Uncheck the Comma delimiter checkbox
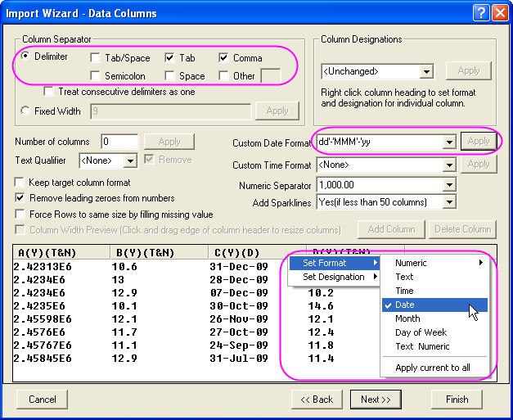513x420 pixels. (225, 58)
